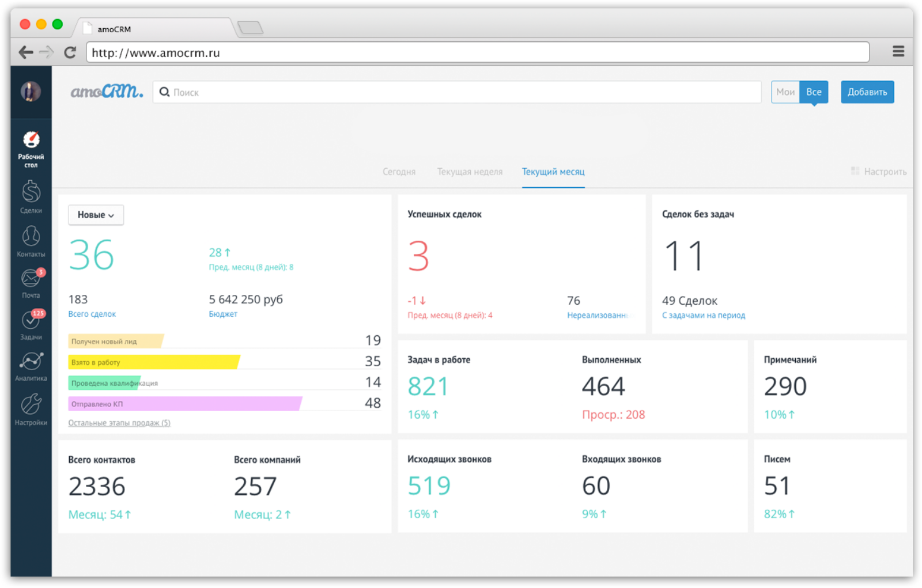922x588 pixels.
Task: Switch to the Текущая неделя tab
Action: pyautogui.click(x=470, y=172)
